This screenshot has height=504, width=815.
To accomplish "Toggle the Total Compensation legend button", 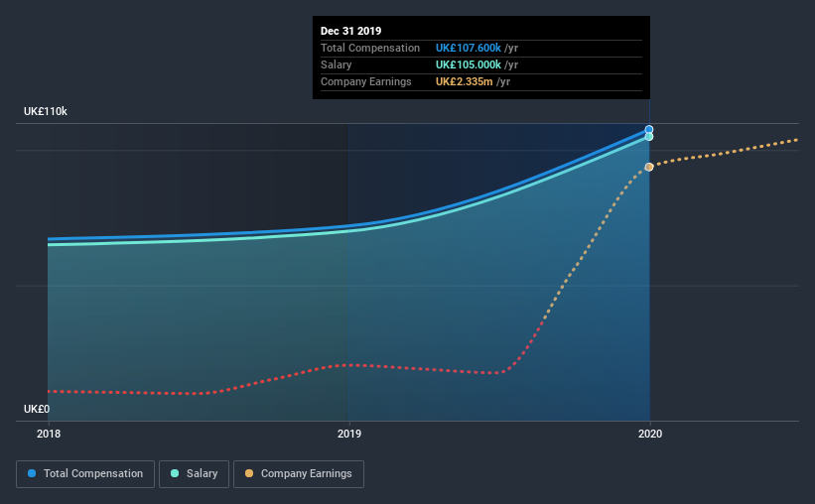I will click(x=85, y=474).
